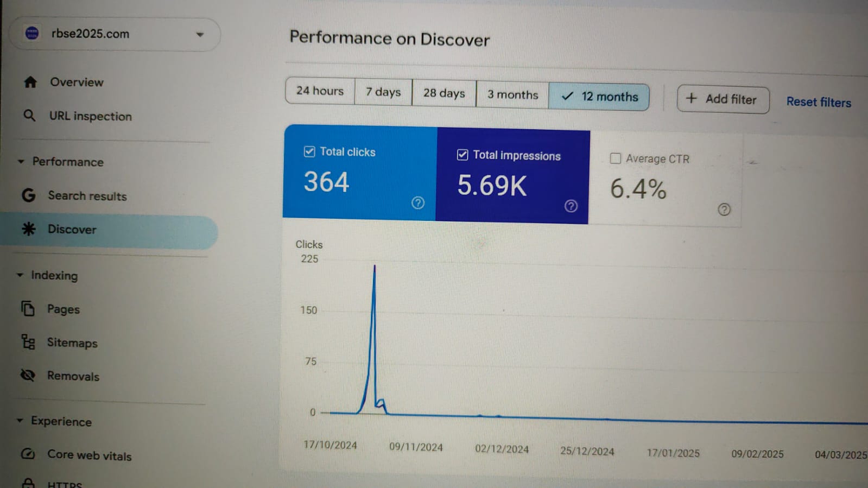Open the rbse2025.com property dropdown arrow
Screen dimensions: 868x488
coord(200,35)
